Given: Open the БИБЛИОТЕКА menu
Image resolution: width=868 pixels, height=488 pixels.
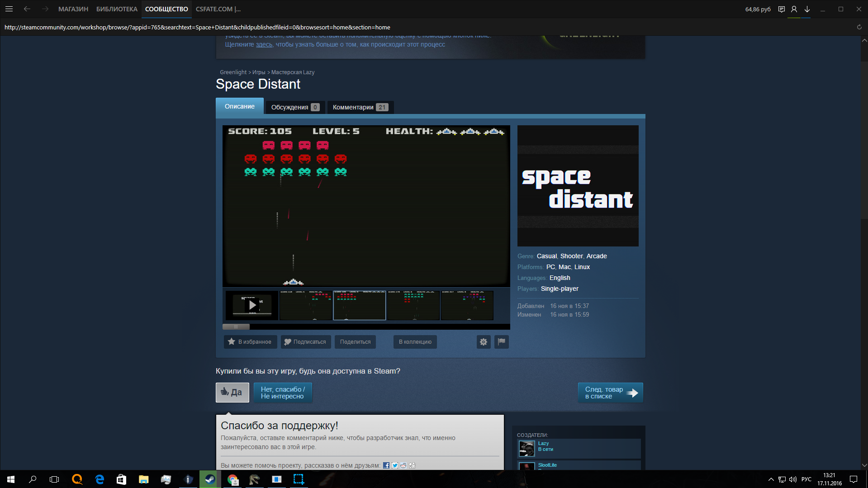Looking at the screenshot, I should pyautogui.click(x=117, y=9).
